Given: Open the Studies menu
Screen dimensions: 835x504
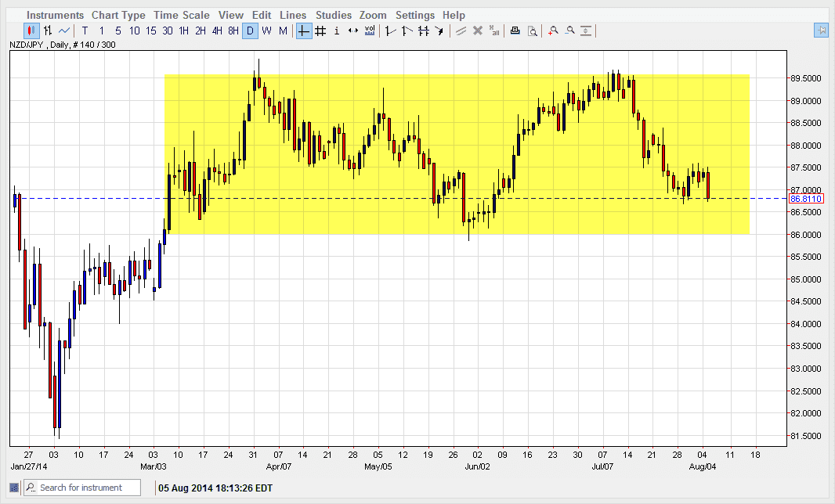Looking at the screenshot, I should 334,15.
